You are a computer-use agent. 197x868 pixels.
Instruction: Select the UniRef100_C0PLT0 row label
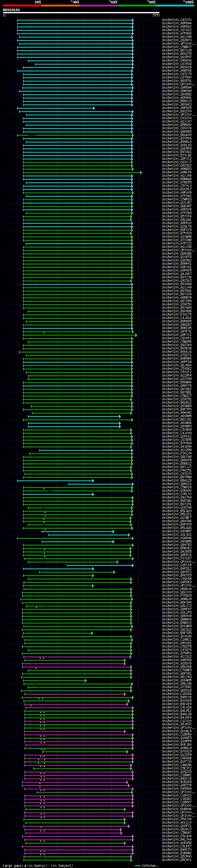[176, 494]
